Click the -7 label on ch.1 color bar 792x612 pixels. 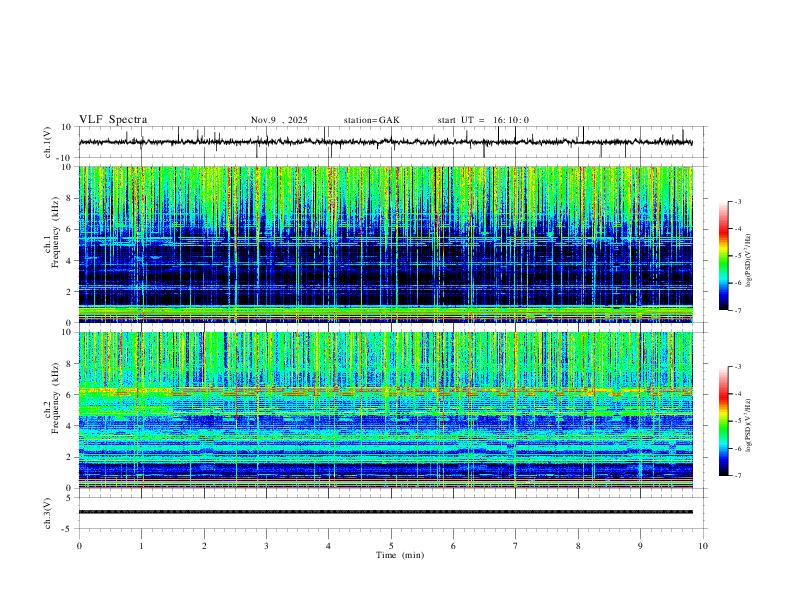click(737, 311)
